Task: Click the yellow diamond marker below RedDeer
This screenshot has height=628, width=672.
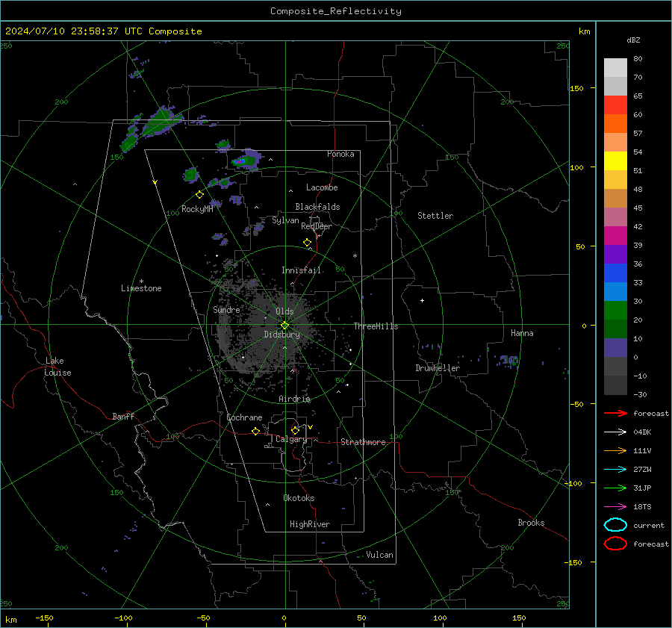Action: (x=308, y=243)
